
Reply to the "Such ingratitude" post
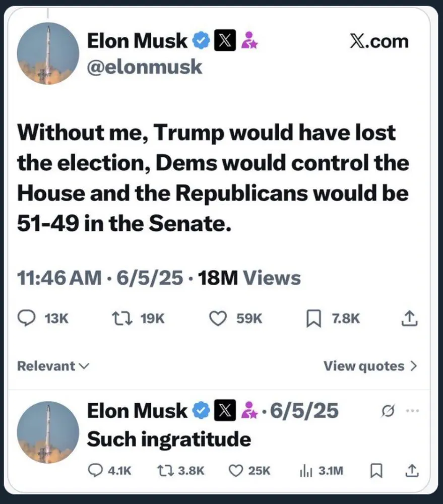(x=96, y=470)
